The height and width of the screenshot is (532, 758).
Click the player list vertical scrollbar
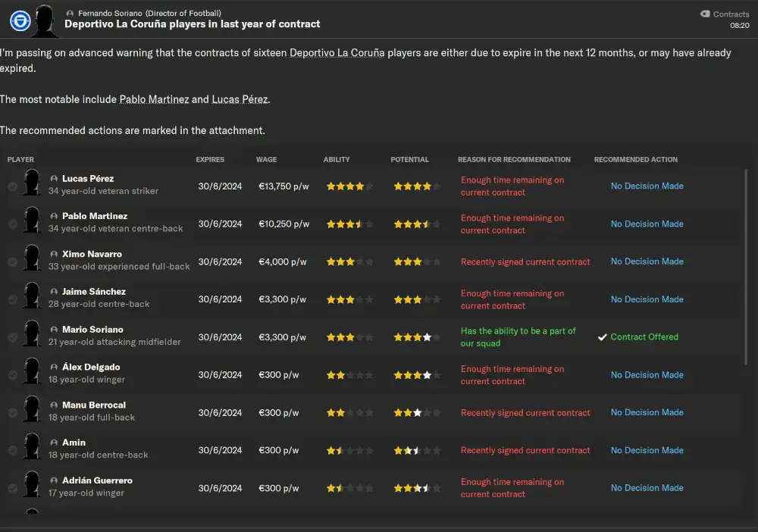[745, 267]
